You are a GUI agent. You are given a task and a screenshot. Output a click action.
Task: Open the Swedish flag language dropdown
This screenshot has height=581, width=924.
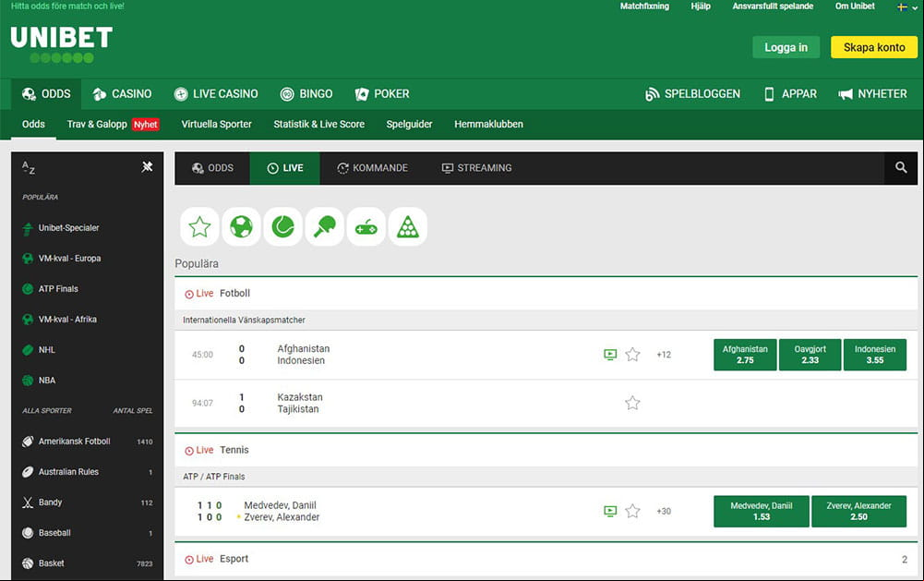pos(906,7)
